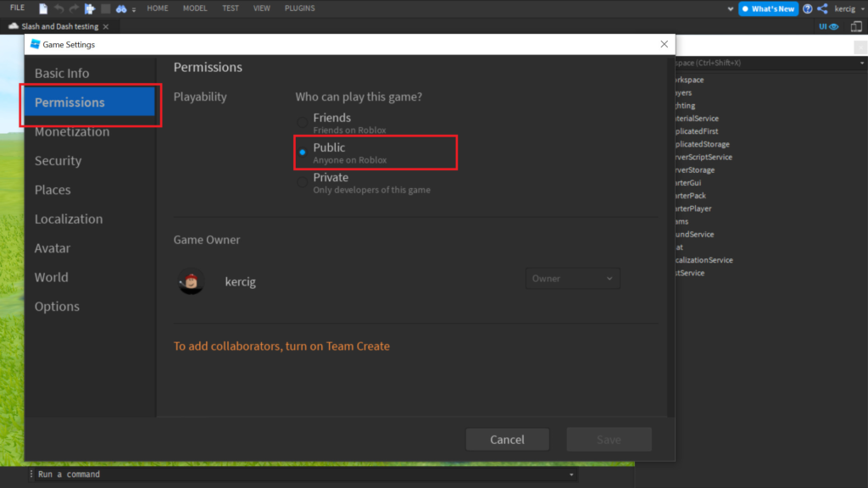Switch to the VIEW ribbon tab
868x488 pixels.
(x=261, y=8)
